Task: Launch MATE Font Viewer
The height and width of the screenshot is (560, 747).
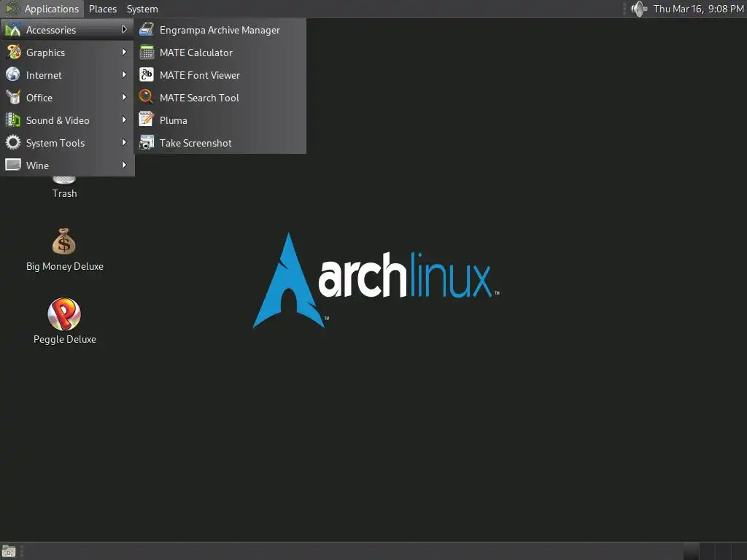Action: 220,75
